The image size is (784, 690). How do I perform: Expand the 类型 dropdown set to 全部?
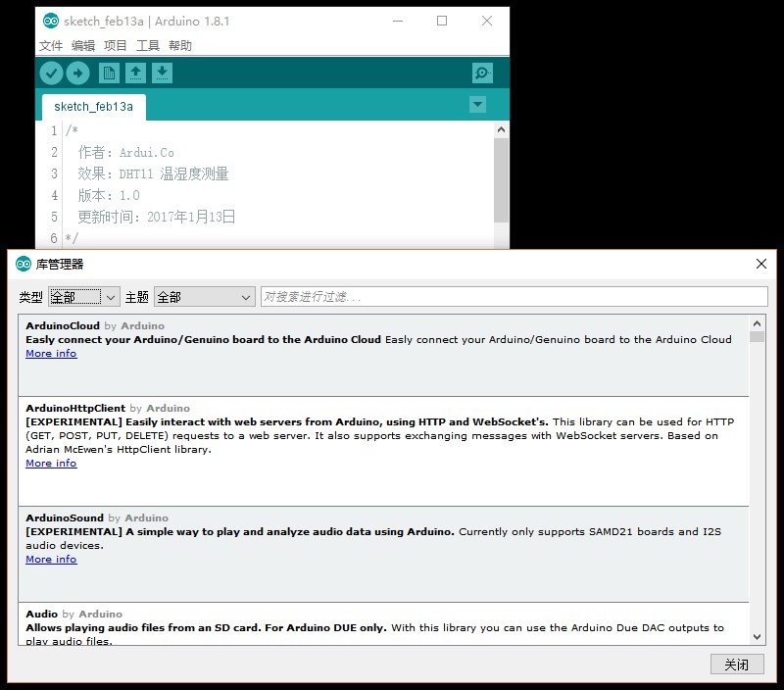84,297
